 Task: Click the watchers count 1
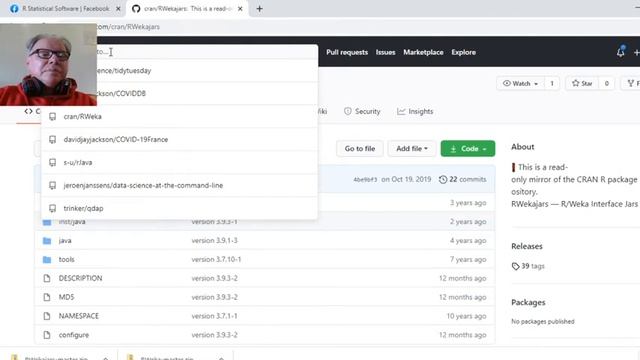coord(552,83)
